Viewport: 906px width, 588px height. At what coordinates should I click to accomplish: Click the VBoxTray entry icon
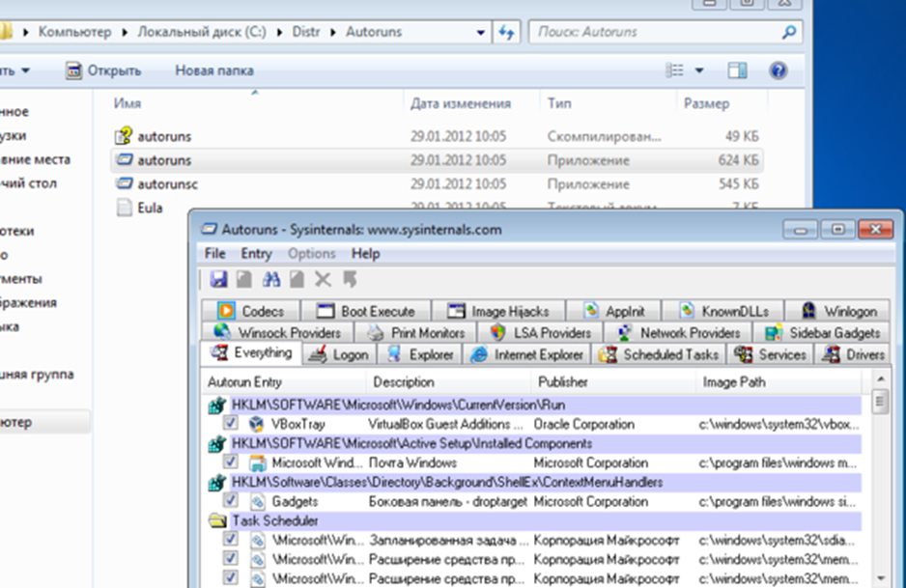pyautogui.click(x=257, y=424)
